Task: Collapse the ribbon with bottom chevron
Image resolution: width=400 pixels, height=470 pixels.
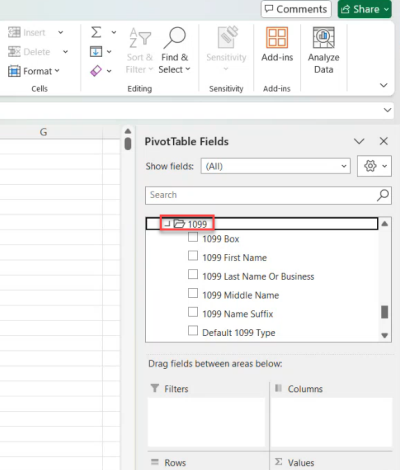Action: (x=384, y=85)
